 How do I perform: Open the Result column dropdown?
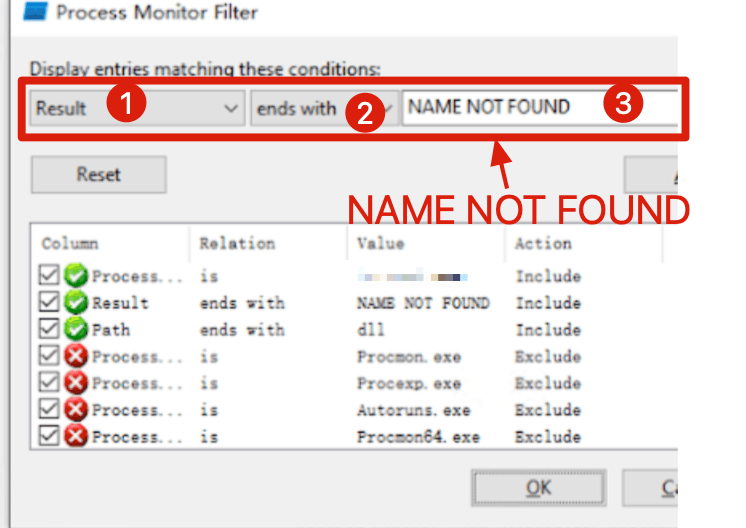click(137, 108)
